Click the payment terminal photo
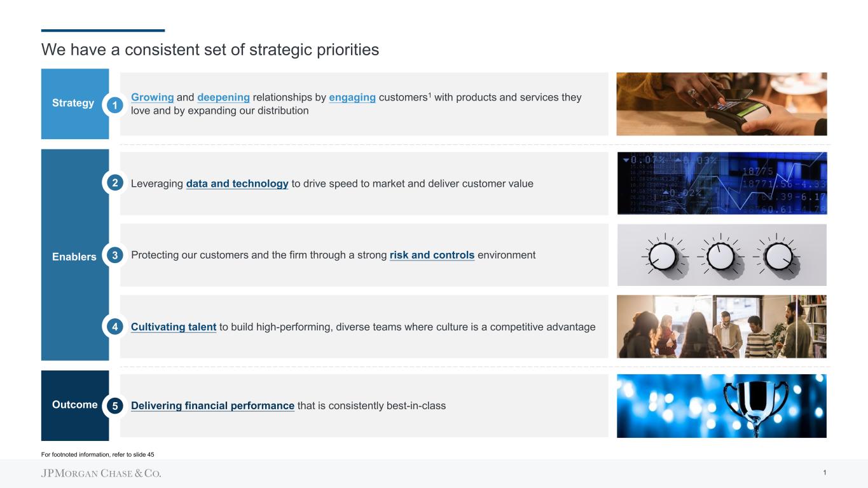This screenshot has height=488, width=868. pyautogui.click(x=721, y=104)
